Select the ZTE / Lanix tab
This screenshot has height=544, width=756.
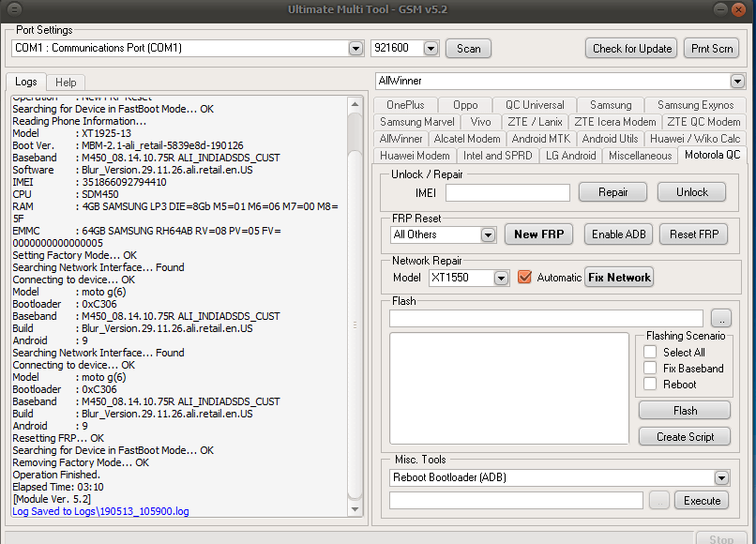point(536,122)
